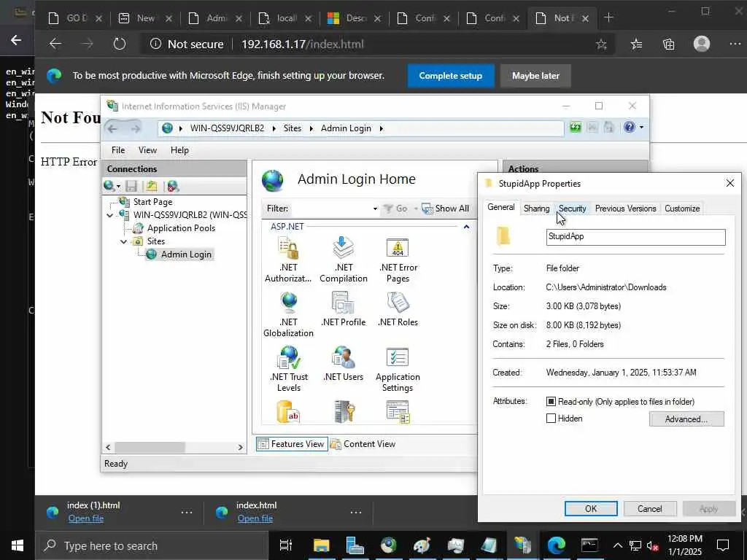Open the Filter dropdown arrow

click(x=375, y=209)
